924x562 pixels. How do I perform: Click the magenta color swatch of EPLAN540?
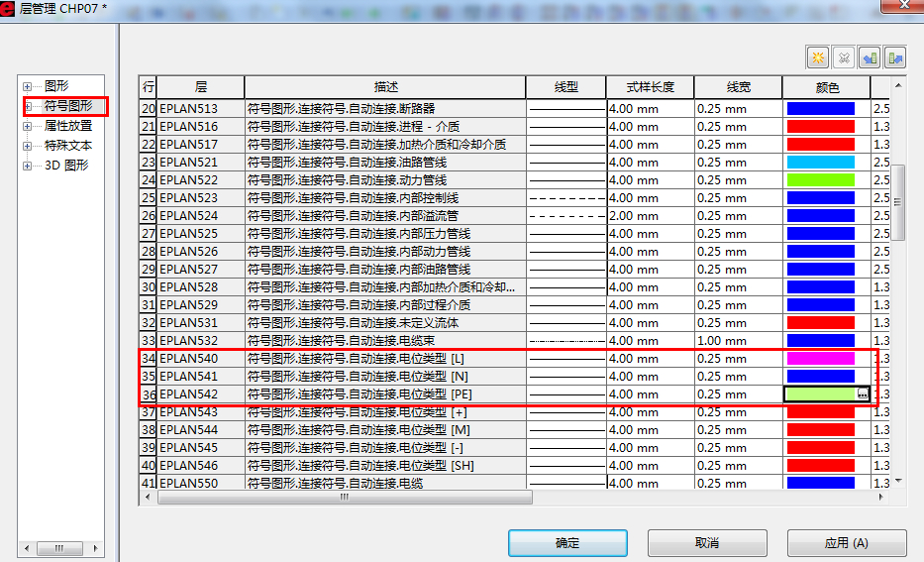pos(820,359)
